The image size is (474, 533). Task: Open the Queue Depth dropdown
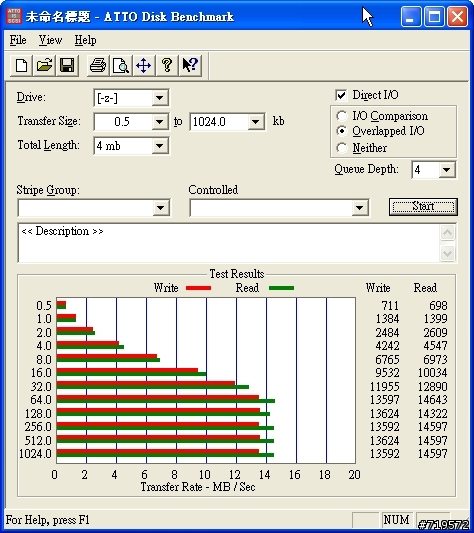(x=447, y=170)
